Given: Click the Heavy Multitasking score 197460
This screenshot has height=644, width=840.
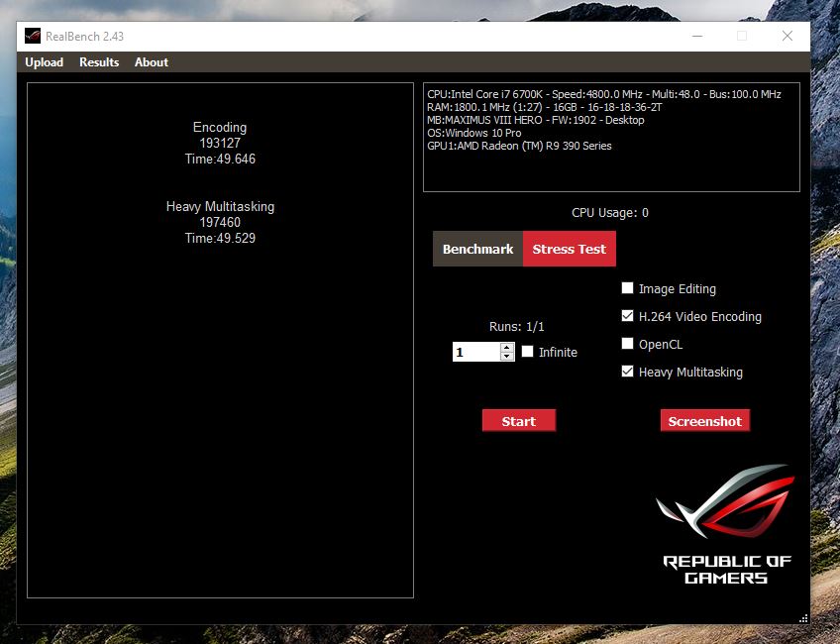Looking at the screenshot, I should pos(220,222).
